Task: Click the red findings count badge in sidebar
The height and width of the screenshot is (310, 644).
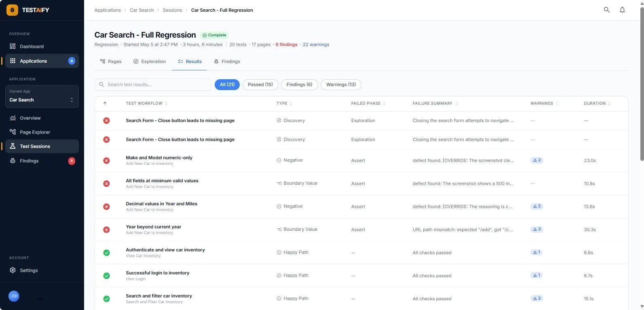Action: (72, 161)
